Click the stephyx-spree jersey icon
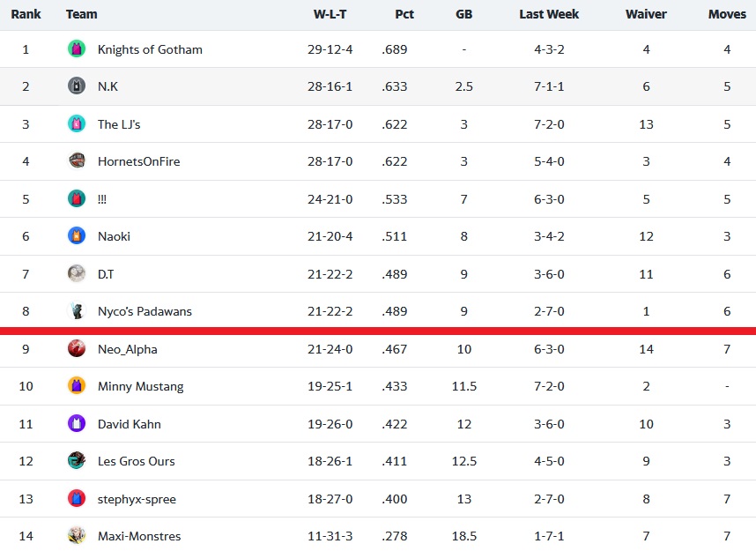Screen dimensions: 756x551 click(76, 498)
